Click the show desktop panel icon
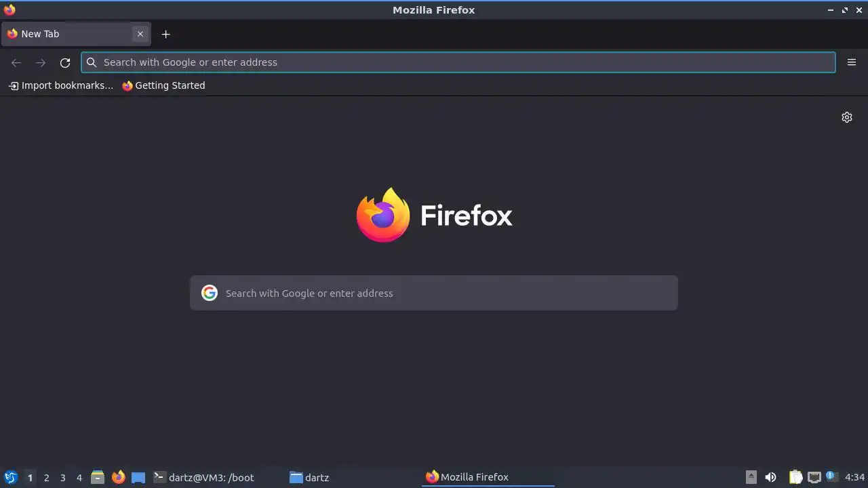Image resolution: width=868 pixels, height=488 pixels. (138, 477)
